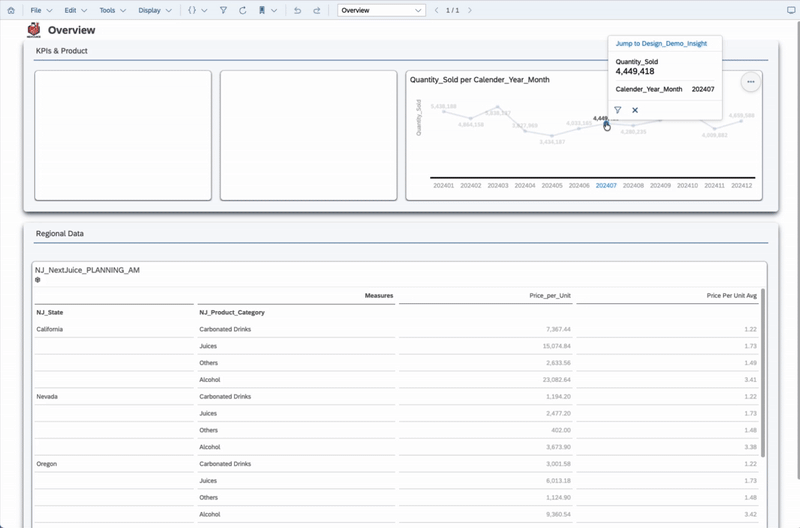Click the 202412 axis label

(x=741, y=186)
